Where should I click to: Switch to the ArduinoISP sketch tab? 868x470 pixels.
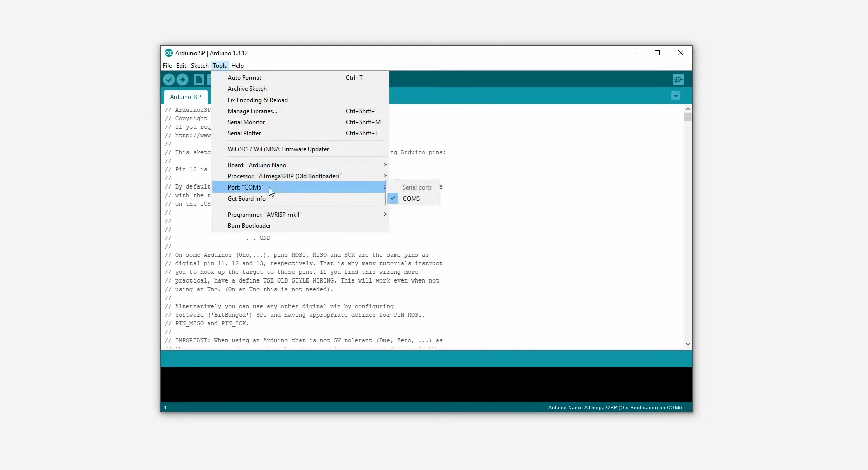185,97
